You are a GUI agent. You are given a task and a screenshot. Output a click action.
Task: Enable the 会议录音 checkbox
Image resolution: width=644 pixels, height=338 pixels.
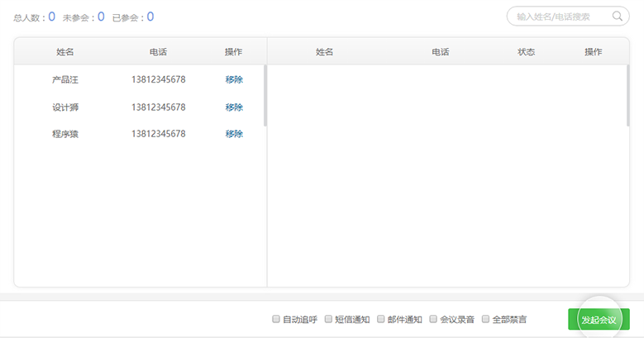tap(433, 319)
